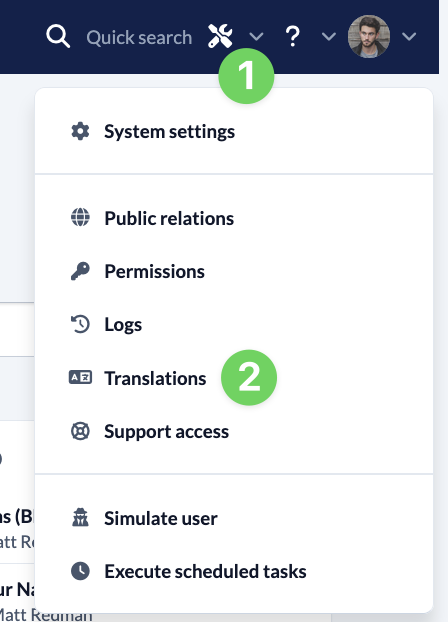Click the history clock icon beside Logs

tap(80, 324)
